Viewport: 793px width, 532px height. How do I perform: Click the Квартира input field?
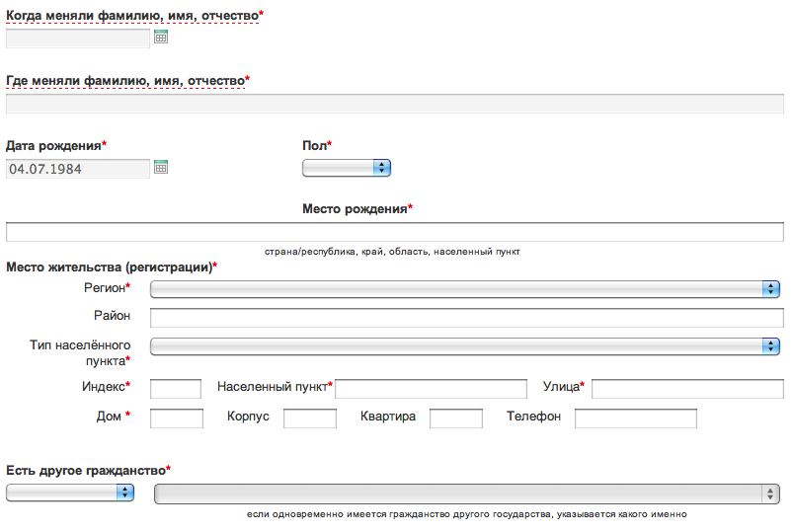click(456, 418)
